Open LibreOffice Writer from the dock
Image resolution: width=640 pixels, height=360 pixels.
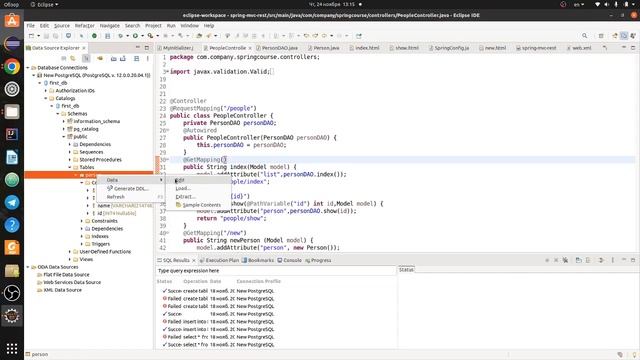coord(12,157)
